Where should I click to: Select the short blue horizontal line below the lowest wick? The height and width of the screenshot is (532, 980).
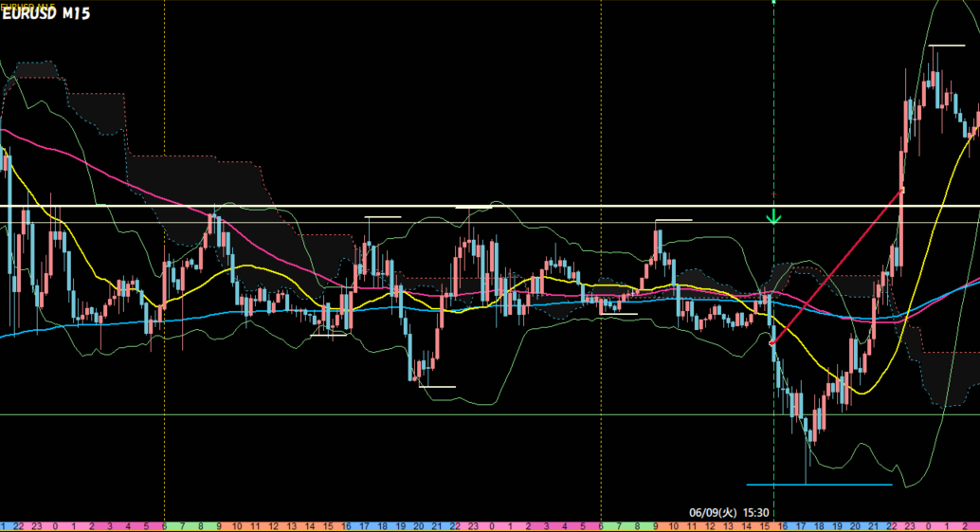point(820,485)
